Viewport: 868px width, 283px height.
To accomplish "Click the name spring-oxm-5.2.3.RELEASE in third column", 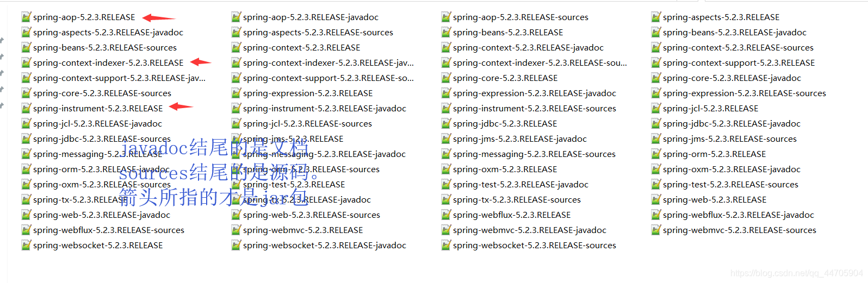I will coord(505,169).
